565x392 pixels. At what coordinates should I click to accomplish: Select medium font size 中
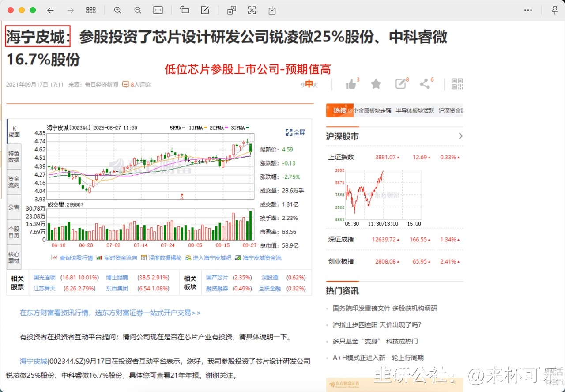[309, 84]
